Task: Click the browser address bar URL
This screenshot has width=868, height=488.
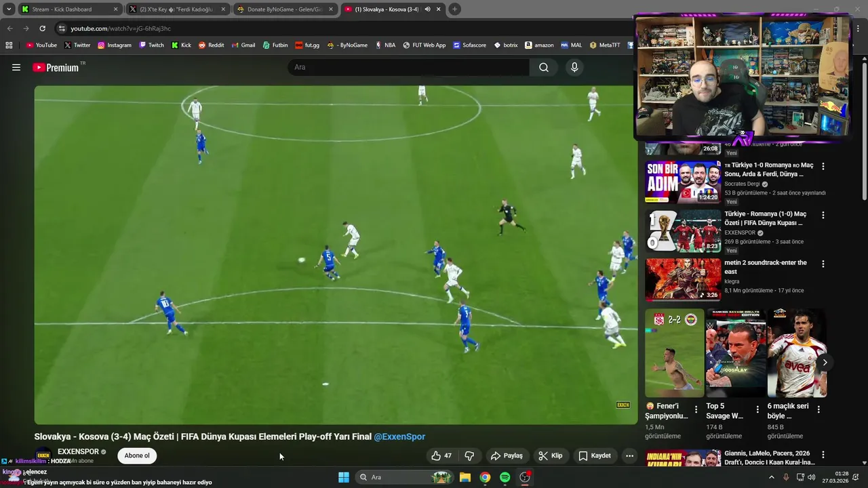Action: (x=121, y=28)
